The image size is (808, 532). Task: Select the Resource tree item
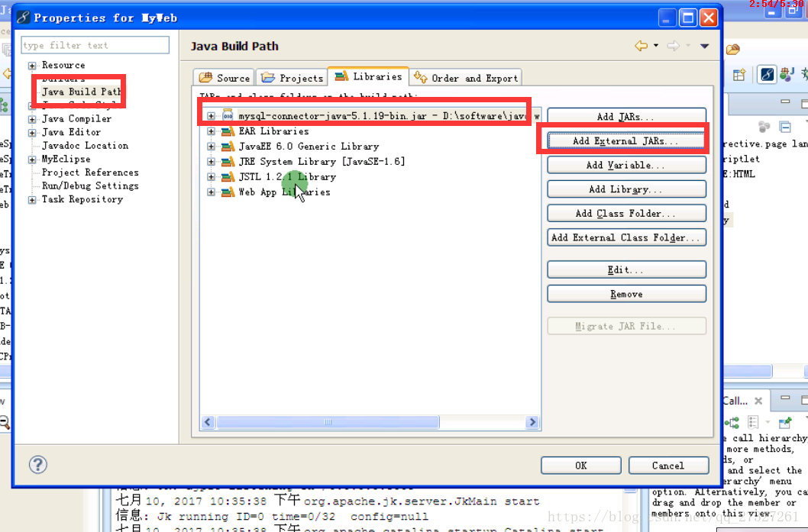point(63,66)
